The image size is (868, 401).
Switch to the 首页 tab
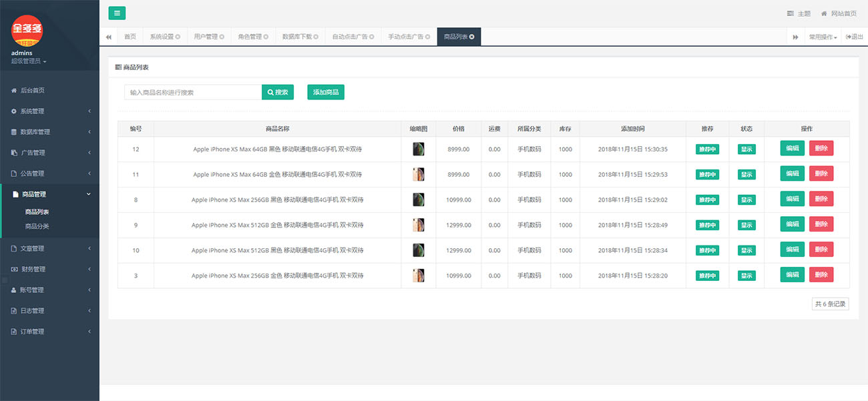[x=130, y=37]
